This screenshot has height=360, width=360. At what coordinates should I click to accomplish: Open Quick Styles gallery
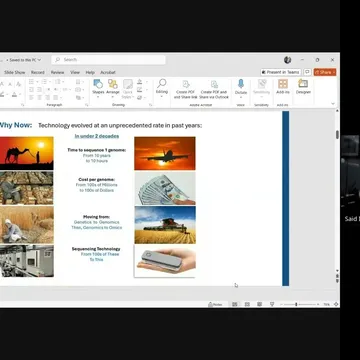128,89
